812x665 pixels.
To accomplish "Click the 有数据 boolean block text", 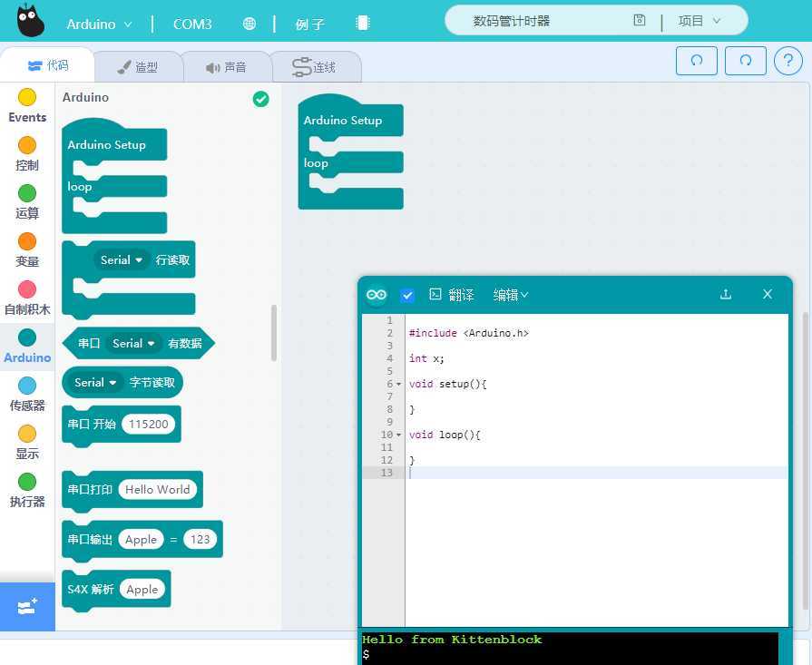I will pos(185,343).
